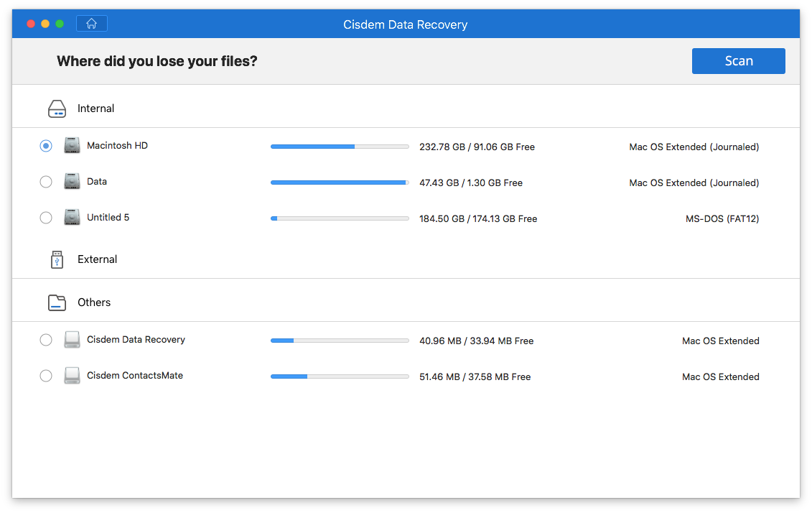Select the Untitled 5 radio button
Screen dimensions: 812x513
tap(46, 218)
